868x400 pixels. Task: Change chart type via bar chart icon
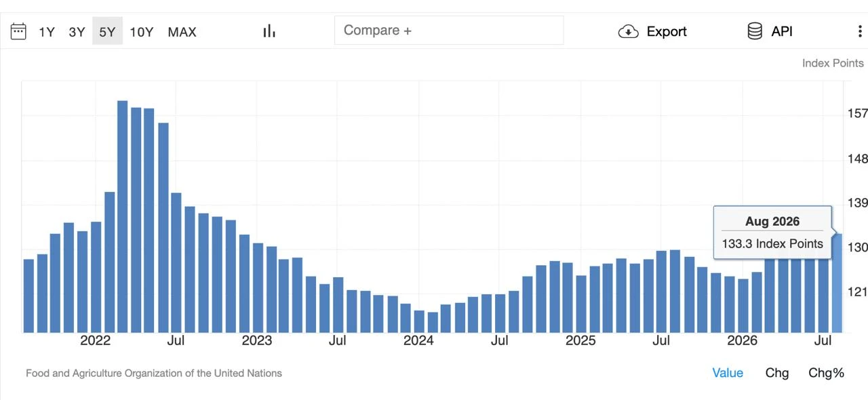(x=269, y=31)
